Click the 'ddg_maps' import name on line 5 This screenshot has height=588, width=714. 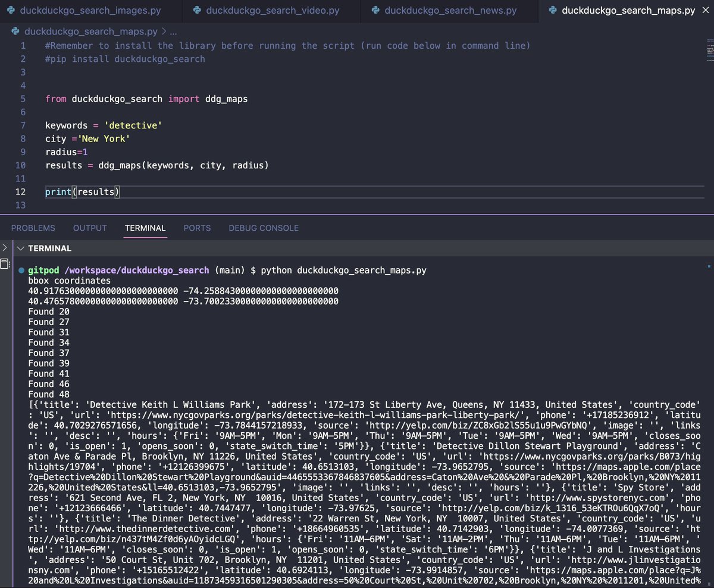(x=226, y=99)
